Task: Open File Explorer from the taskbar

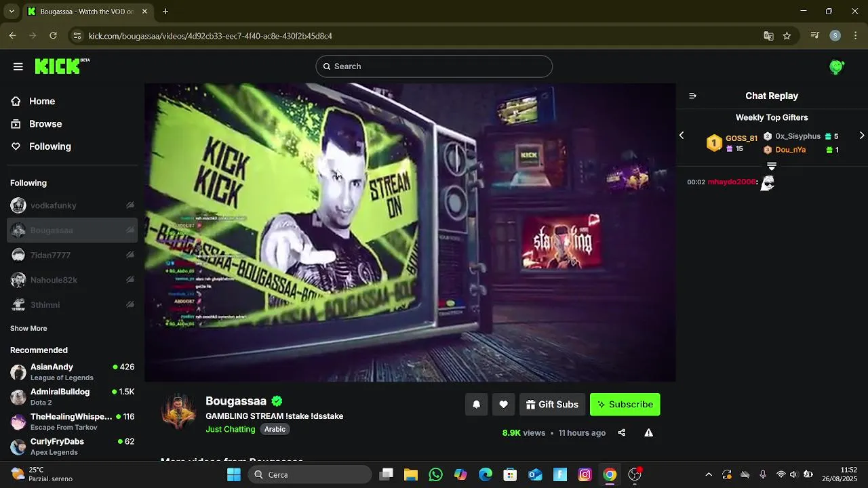Action: click(x=410, y=474)
